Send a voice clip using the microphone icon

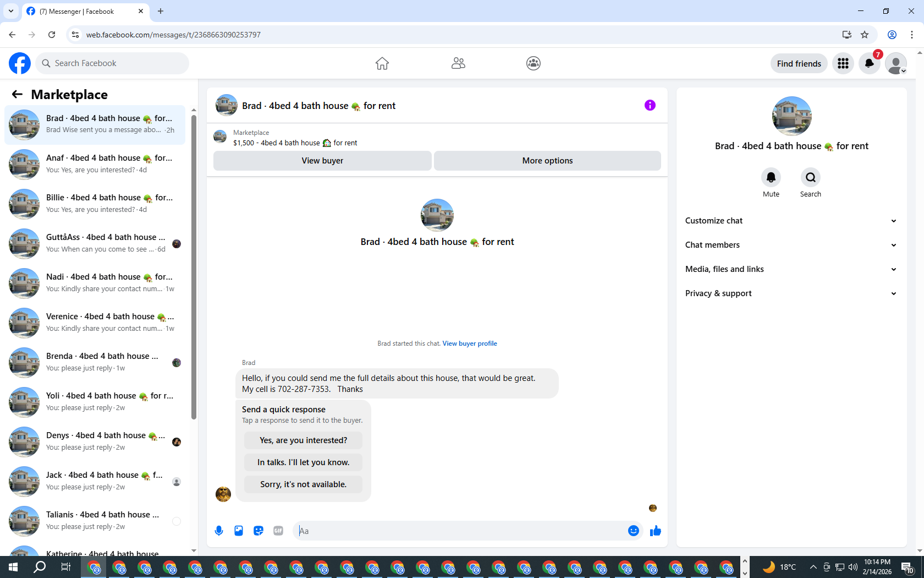point(219,531)
